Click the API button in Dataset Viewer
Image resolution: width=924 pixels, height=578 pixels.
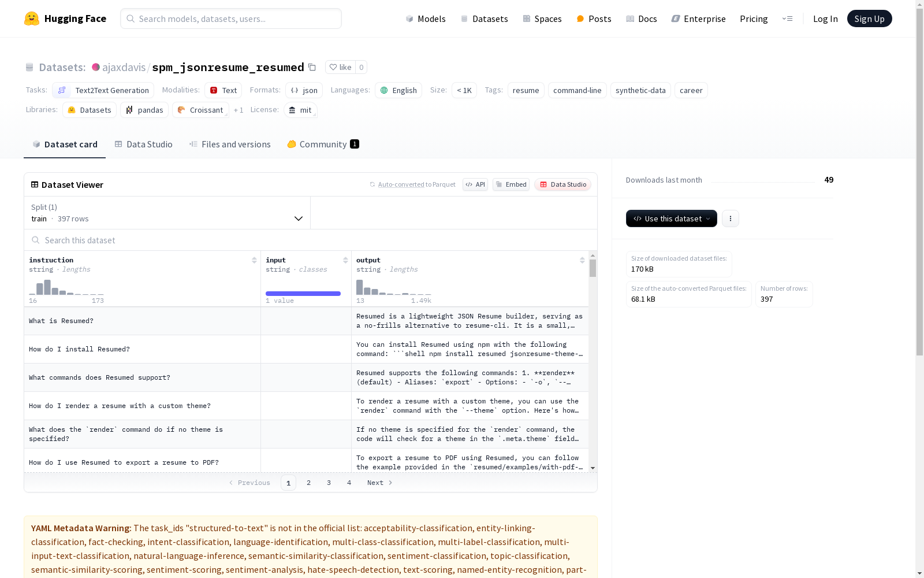(475, 184)
